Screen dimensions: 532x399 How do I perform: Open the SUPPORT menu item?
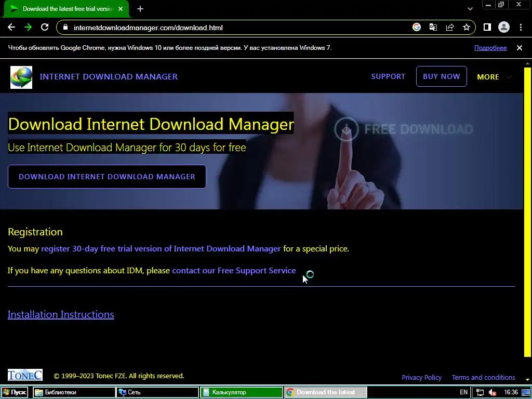[x=388, y=76]
